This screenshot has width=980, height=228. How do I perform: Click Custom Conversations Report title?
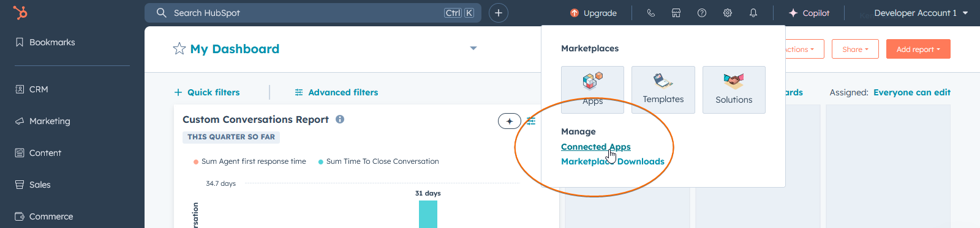255,119
